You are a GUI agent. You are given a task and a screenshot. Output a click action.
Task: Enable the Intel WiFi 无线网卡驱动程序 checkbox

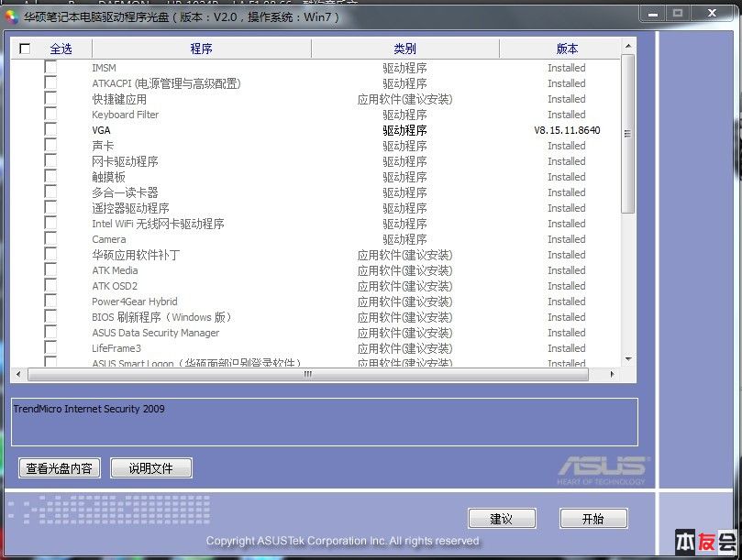coord(50,224)
